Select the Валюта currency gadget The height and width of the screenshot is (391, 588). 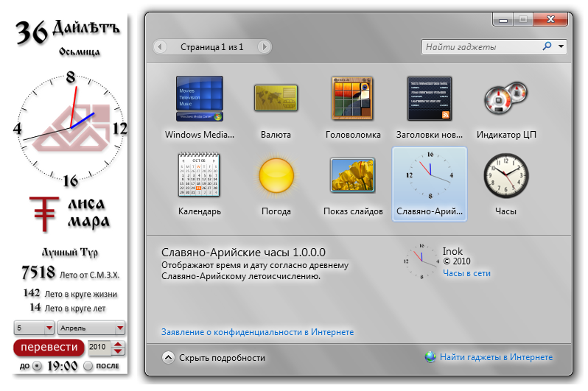pos(276,108)
